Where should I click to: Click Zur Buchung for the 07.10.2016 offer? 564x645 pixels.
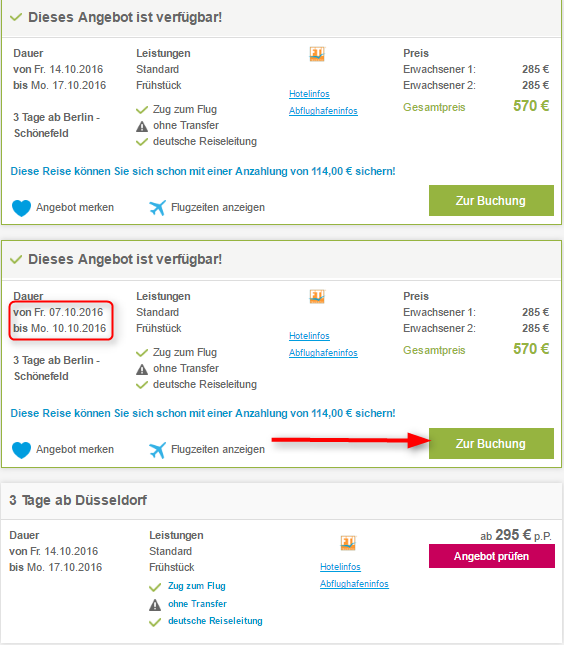click(491, 443)
